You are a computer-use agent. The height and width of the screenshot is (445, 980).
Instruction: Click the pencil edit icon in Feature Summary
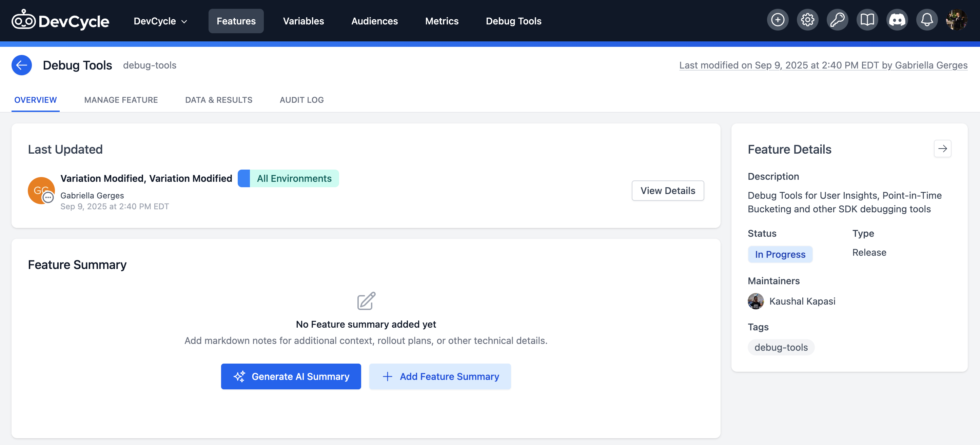pos(366,301)
